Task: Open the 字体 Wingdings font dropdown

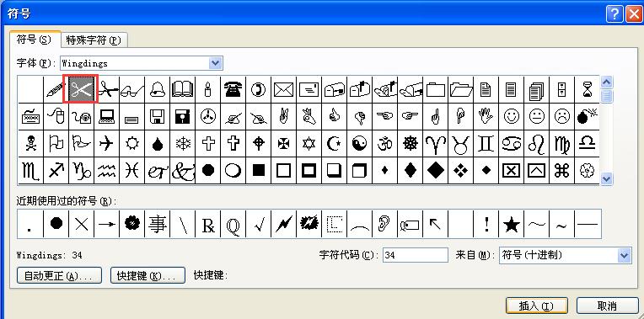Action: tap(215, 63)
